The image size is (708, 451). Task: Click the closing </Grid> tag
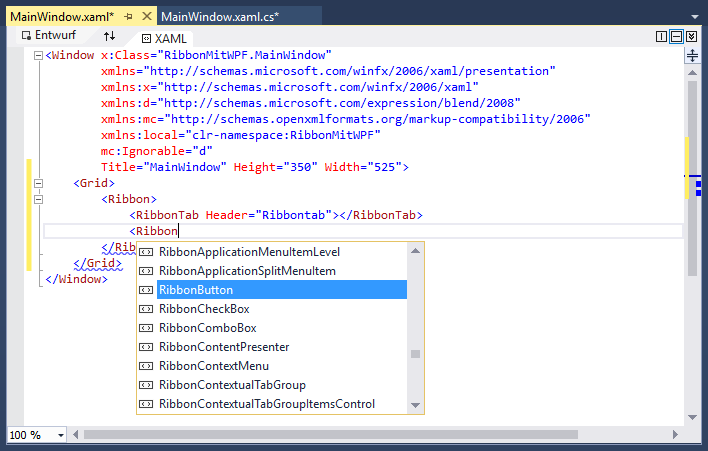point(98,263)
